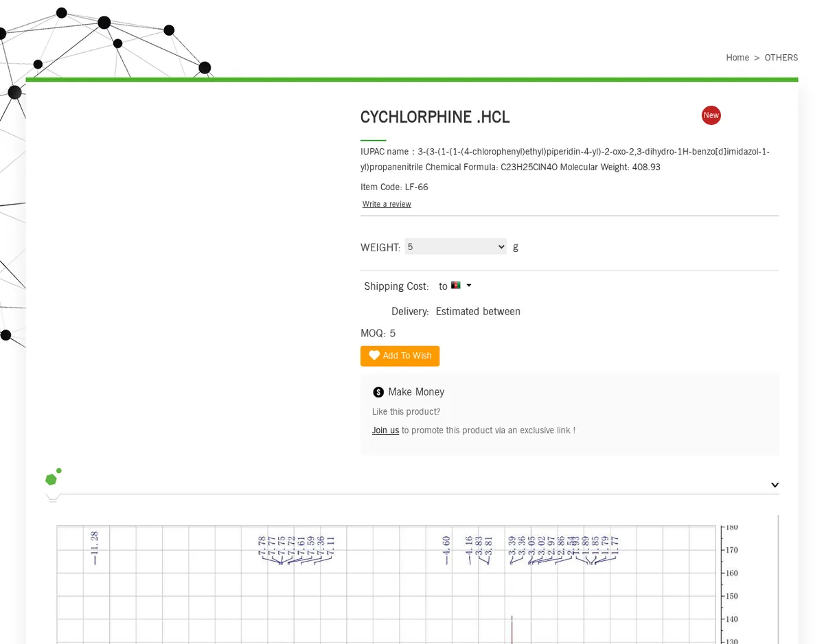This screenshot has height=644, width=824.
Task: Collapse the description section using the chevron
Action: pos(775,485)
